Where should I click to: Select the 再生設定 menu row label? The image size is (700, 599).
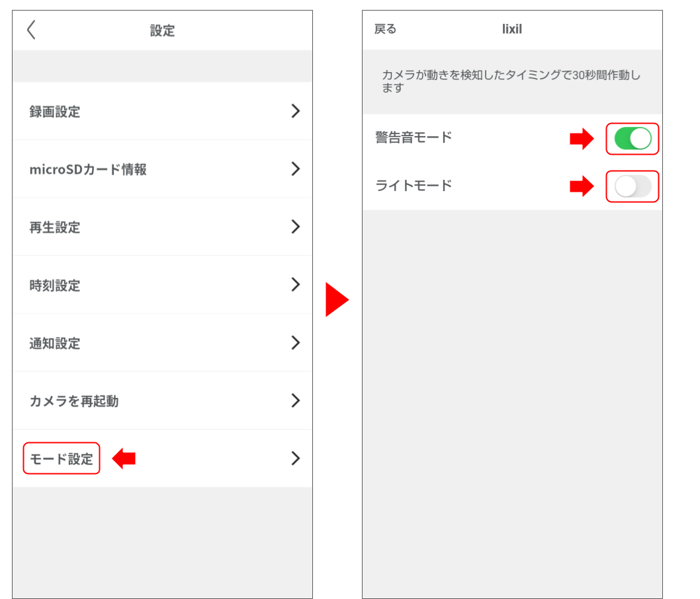(55, 227)
